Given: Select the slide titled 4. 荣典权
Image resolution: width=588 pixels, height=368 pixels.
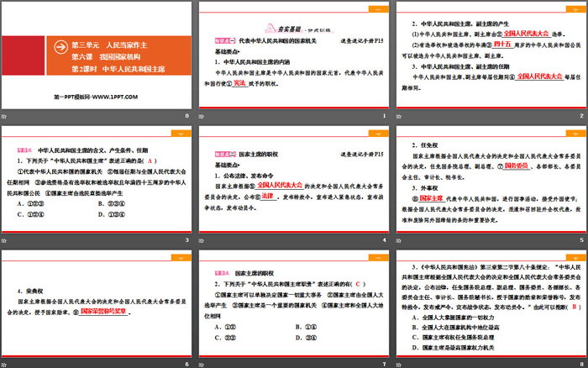Looking at the screenshot, I should tap(97, 302).
